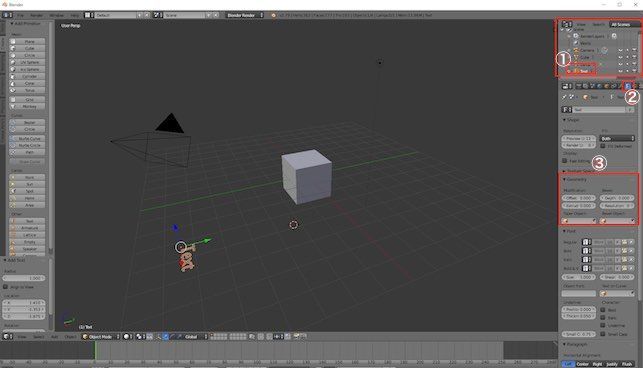
Task: Add a Bezier curve
Action: click(27, 123)
